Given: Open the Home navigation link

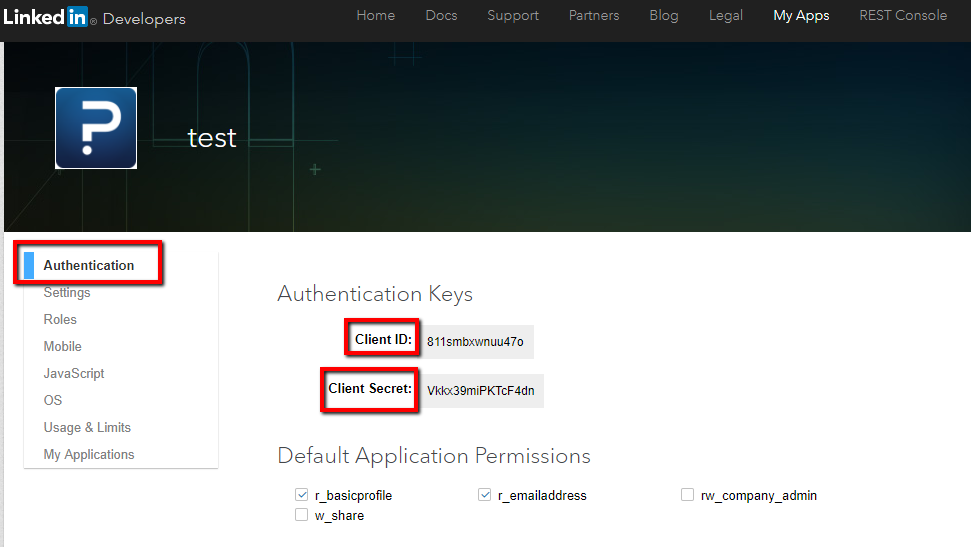Looking at the screenshot, I should (x=376, y=16).
